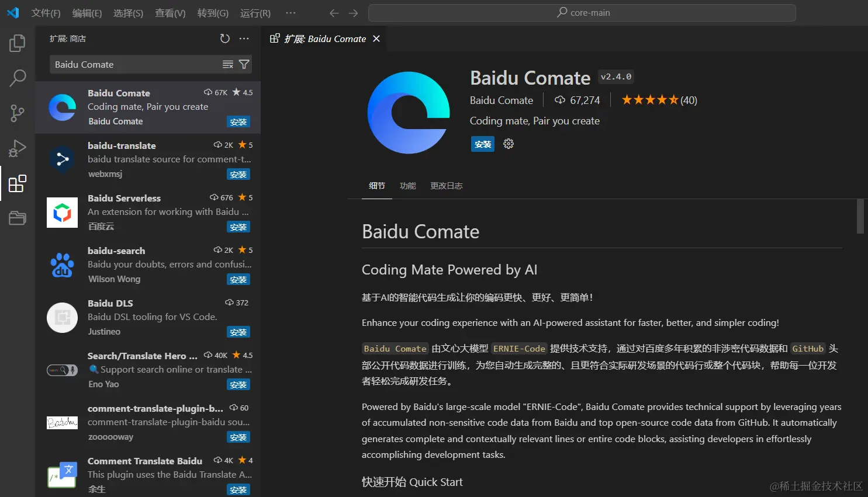Go forward in navigation history
The image size is (868, 497).
[x=354, y=13]
